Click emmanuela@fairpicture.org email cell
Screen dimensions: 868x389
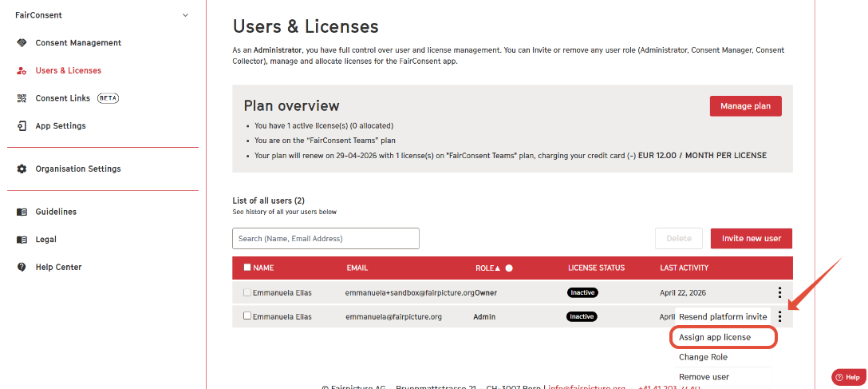[x=393, y=317]
